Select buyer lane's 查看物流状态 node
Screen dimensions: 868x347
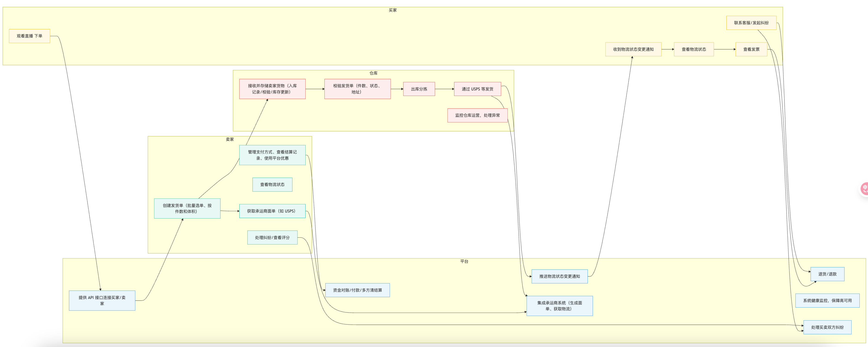(x=694, y=49)
